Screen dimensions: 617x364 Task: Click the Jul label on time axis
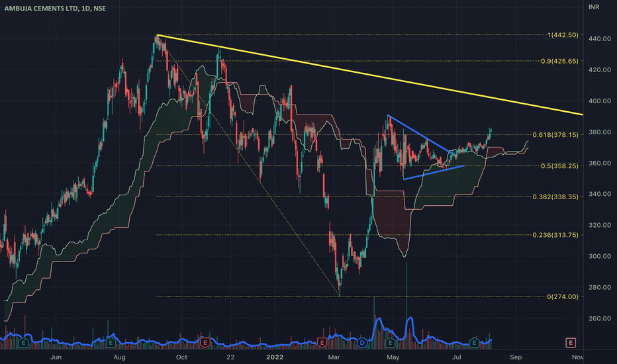tap(457, 357)
